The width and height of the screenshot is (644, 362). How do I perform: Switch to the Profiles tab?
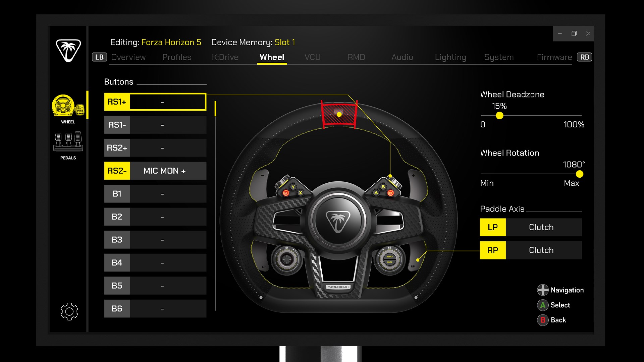click(x=177, y=57)
